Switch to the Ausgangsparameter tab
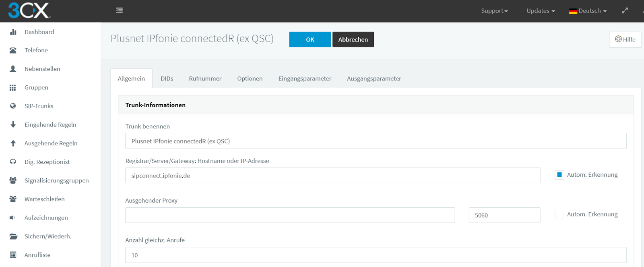Viewport: 644px width, 267px height. tap(374, 79)
